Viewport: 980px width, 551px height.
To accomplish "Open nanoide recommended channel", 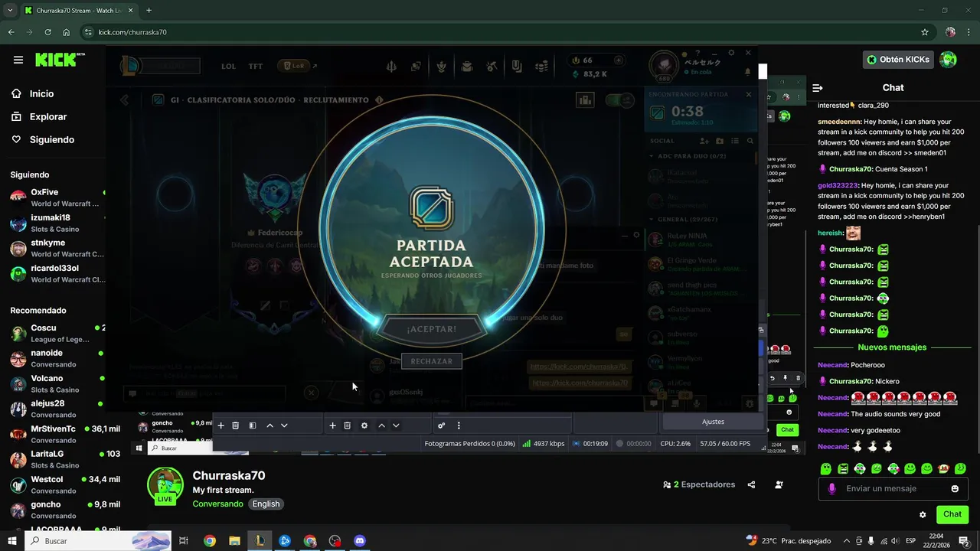I will tap(57, 358).
